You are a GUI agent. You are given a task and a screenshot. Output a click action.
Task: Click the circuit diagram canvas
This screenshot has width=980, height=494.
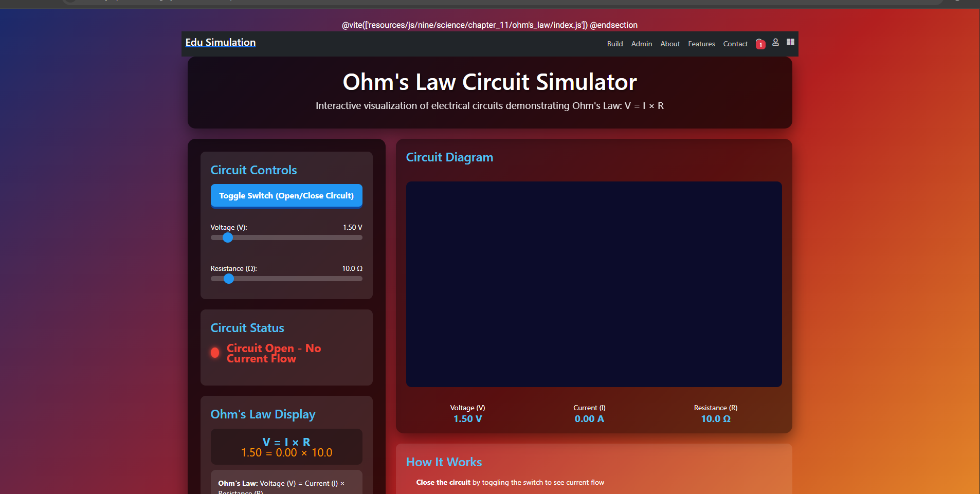pyautogui.click(x=594, y=284)
